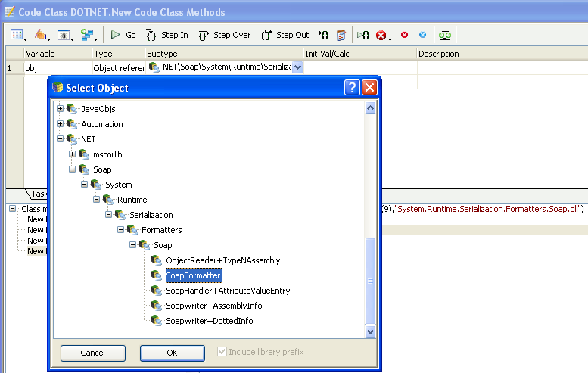The width and height of the screenshot is (588, 373).
Task: Expand the mscorlib tree node
Action: click(x=73, y=154)
